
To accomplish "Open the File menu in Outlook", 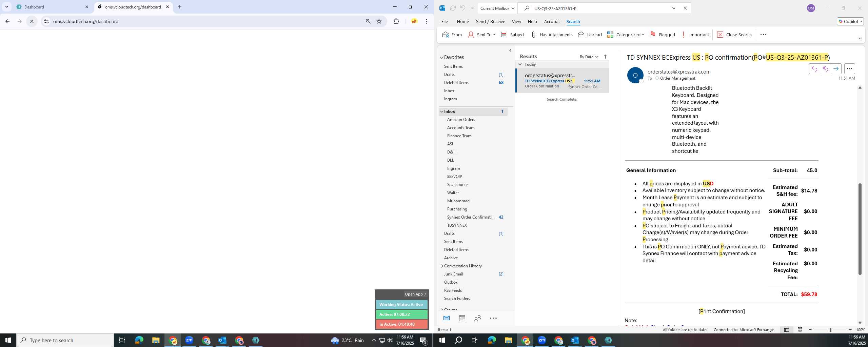I will [445, 21].
